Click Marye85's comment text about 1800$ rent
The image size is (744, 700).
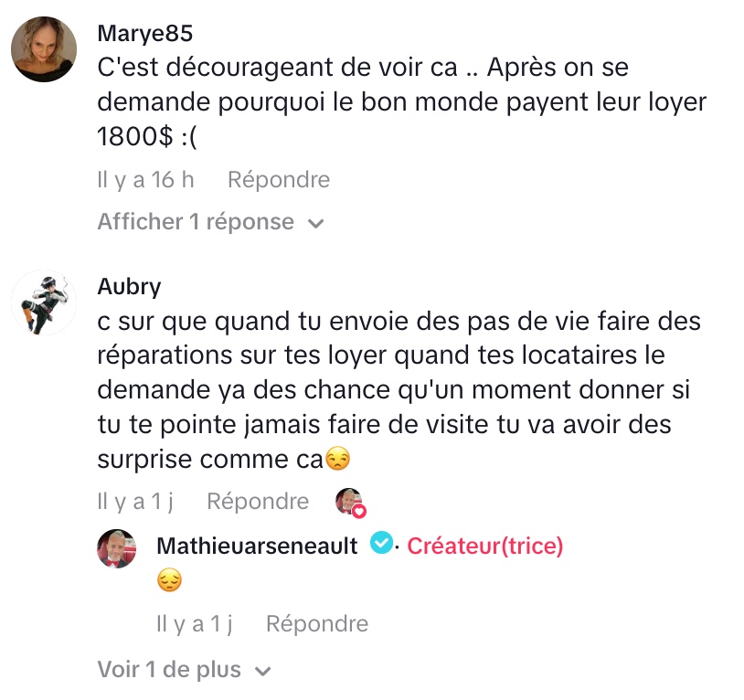pyautogui.click(x=401, y=101)
